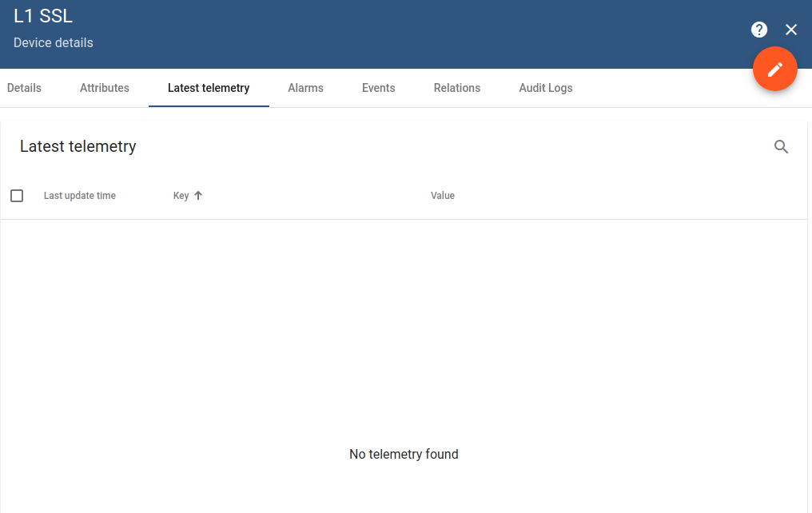Sort by Last update time column
The height and width of the screenshot is (513, 812).
point(80,196)
